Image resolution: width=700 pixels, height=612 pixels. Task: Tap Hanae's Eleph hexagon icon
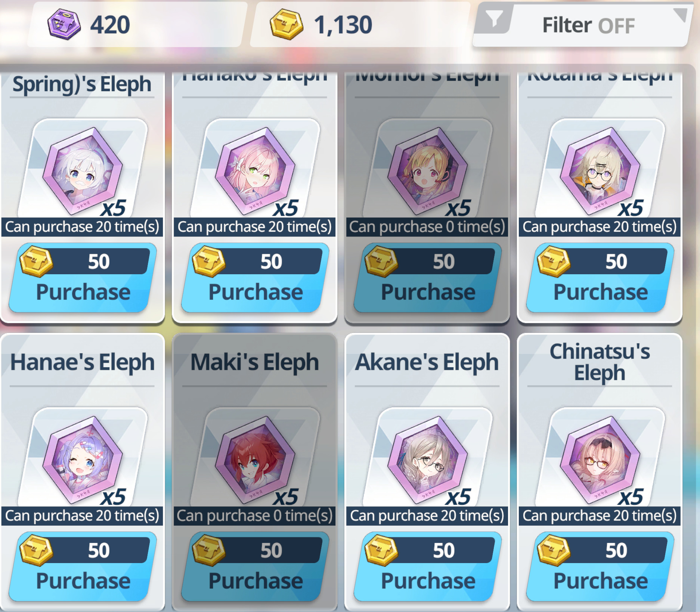pos(83,459)
